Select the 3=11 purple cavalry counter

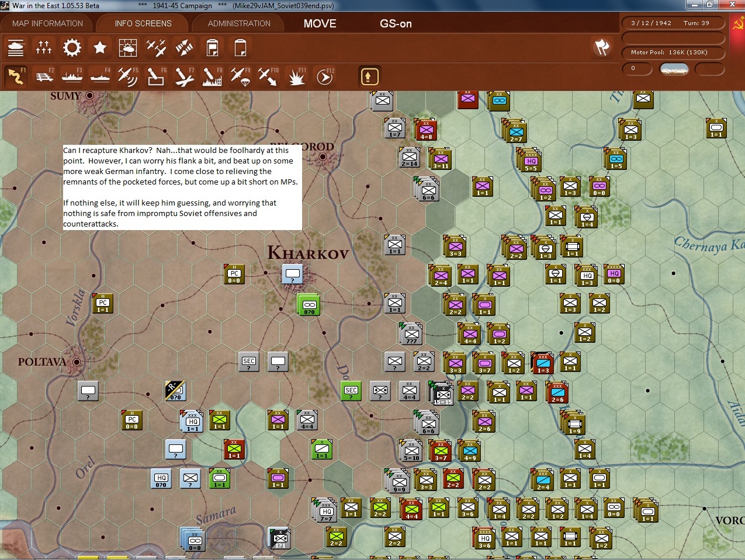(x=441, y=158)
